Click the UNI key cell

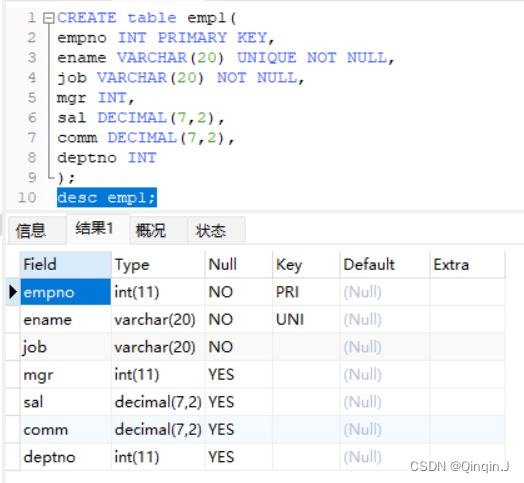306,320
